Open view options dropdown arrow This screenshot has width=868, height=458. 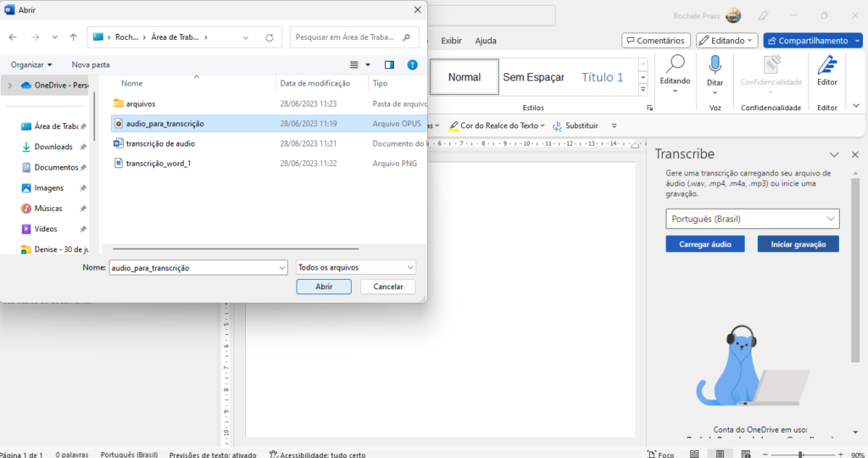tap(368, 64)
